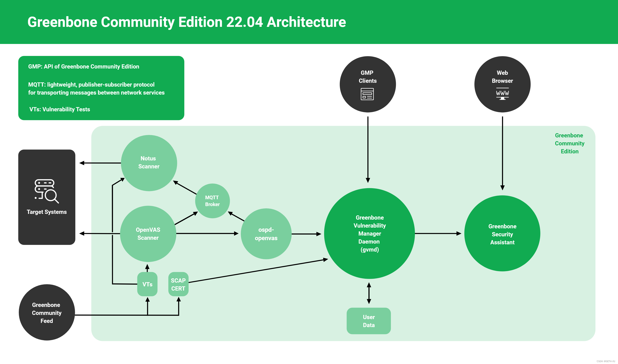Select the MQTT Broker node
The width and height of the screenshot is (618, 364).
coord(212,201)
